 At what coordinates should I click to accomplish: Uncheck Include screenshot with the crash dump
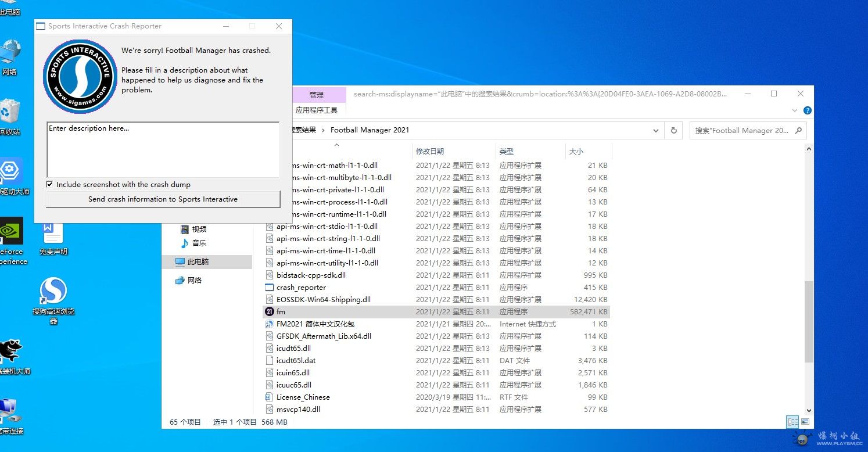50,185
